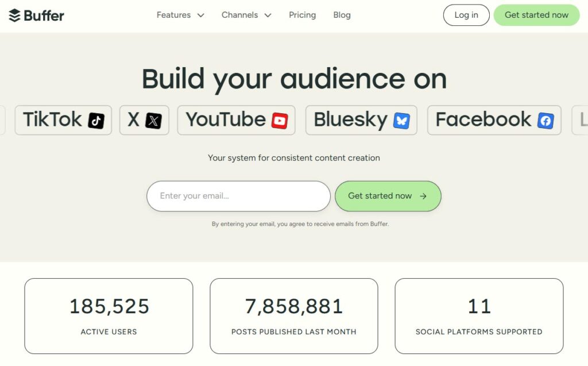Image resolution: width=588 pixels, height=366 pixels.
Task: Click the X logo icon
Action: point(153,121)
